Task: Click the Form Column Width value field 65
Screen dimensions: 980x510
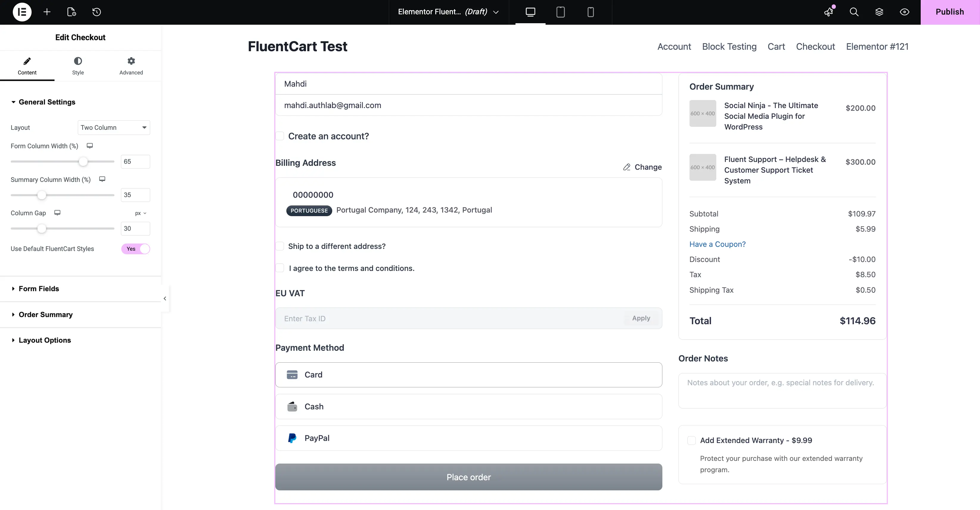Action: [x=135, y=161]
